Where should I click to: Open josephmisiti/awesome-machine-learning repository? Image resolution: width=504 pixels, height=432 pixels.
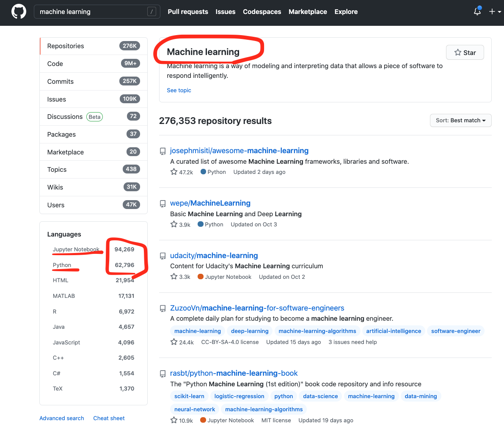239,151
